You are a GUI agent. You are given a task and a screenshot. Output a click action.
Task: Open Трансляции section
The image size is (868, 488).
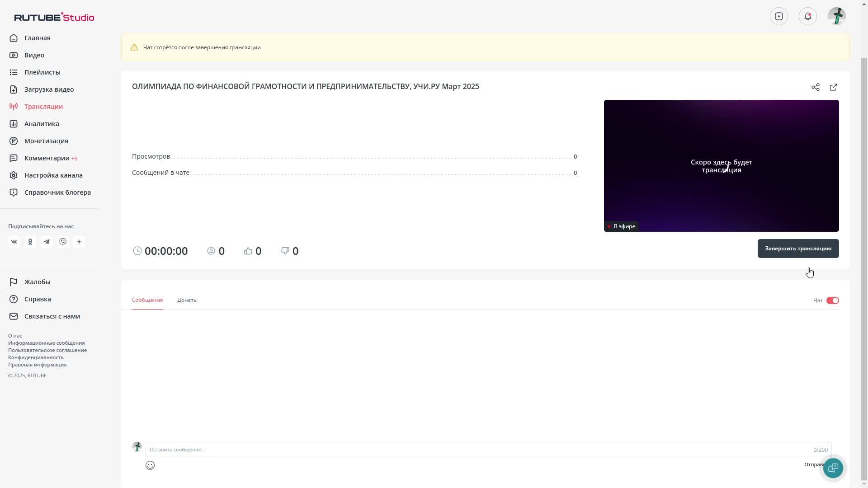(x=43, y=106)
